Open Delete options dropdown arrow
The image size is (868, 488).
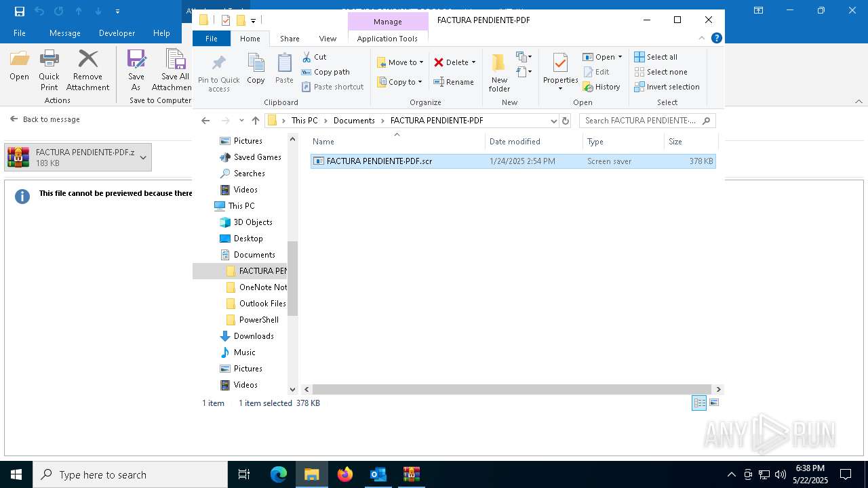(x=473, y=62)
